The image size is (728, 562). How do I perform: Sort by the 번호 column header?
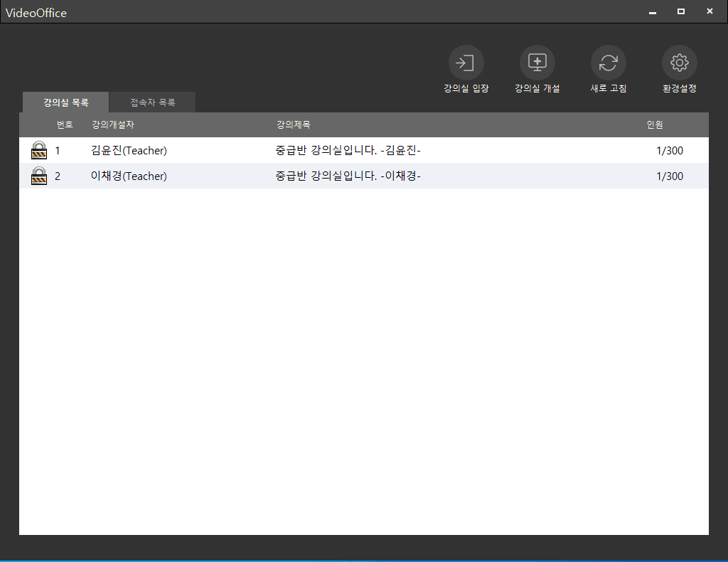pos(65,124)
